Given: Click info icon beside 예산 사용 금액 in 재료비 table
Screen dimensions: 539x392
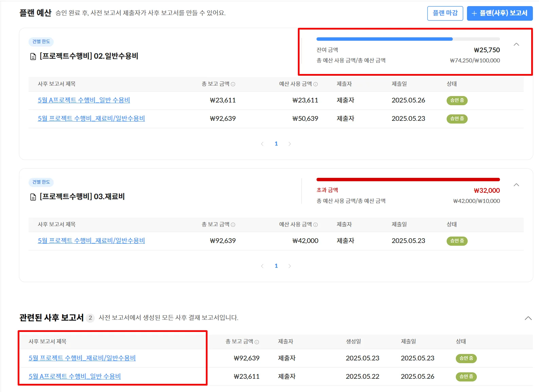Looking at the screenshot, I should coord(316,225).
